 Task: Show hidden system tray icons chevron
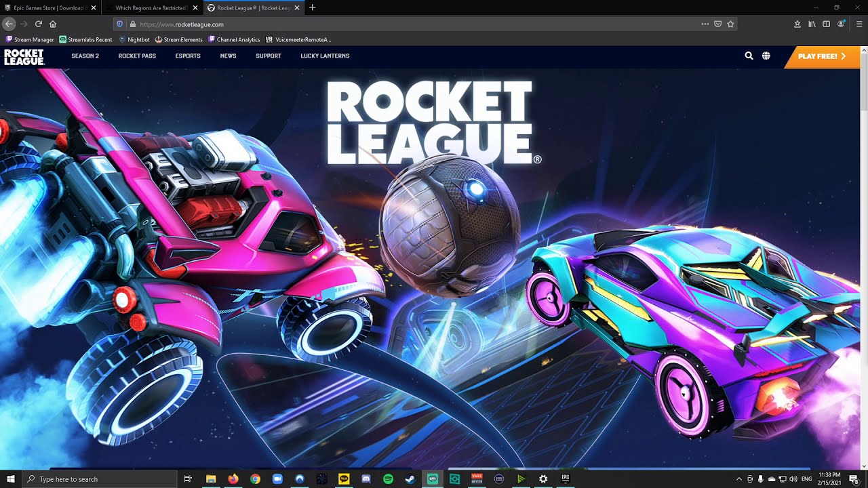coord(738,479)
